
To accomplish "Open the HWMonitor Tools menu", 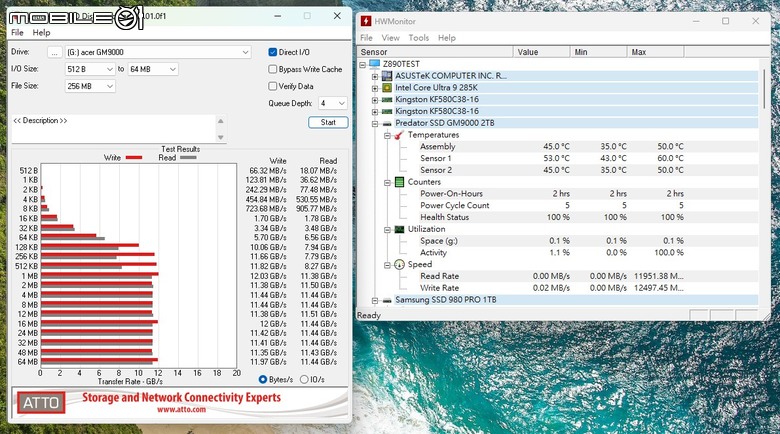I will [418, 38].
